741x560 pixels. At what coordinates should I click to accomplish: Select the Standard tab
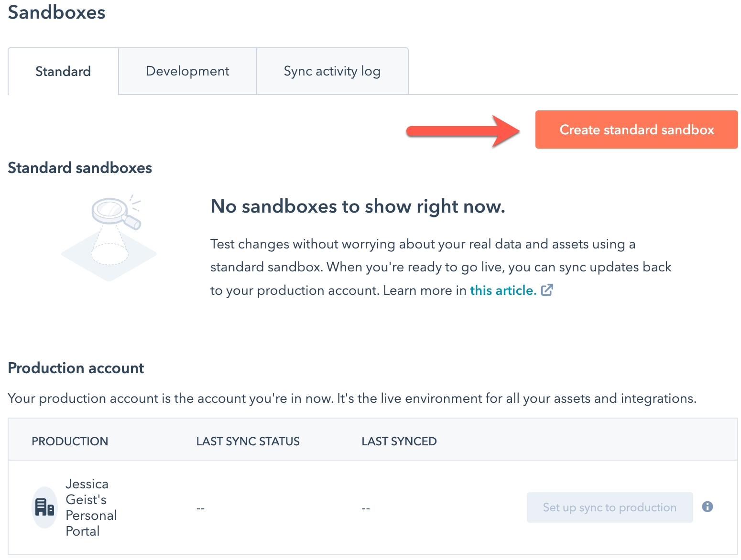pos(63,71)
